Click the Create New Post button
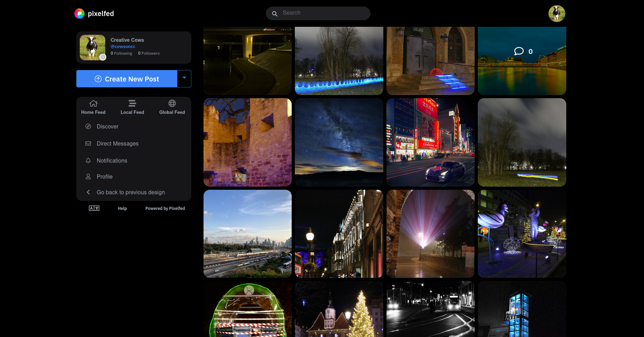This screenshot has height=337, width=644. [127, 79]
